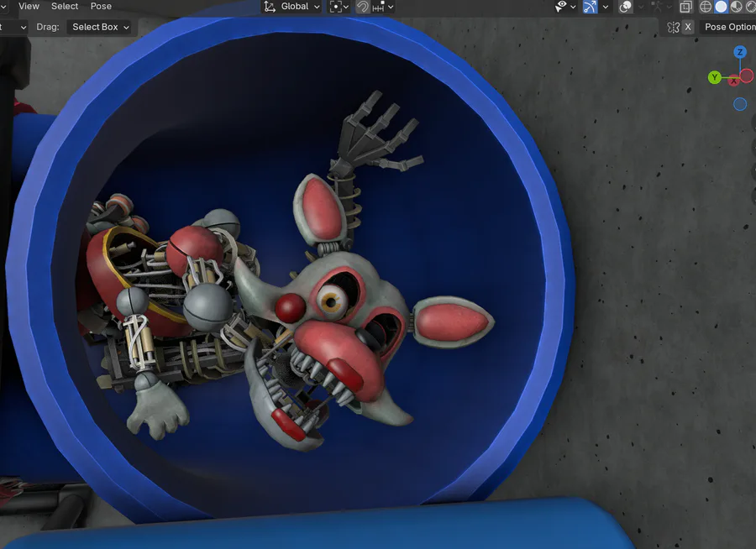This screenshot has width=756, height=549.
Task: Click the Mangle character's yellow eye
Action: (332, 301)
